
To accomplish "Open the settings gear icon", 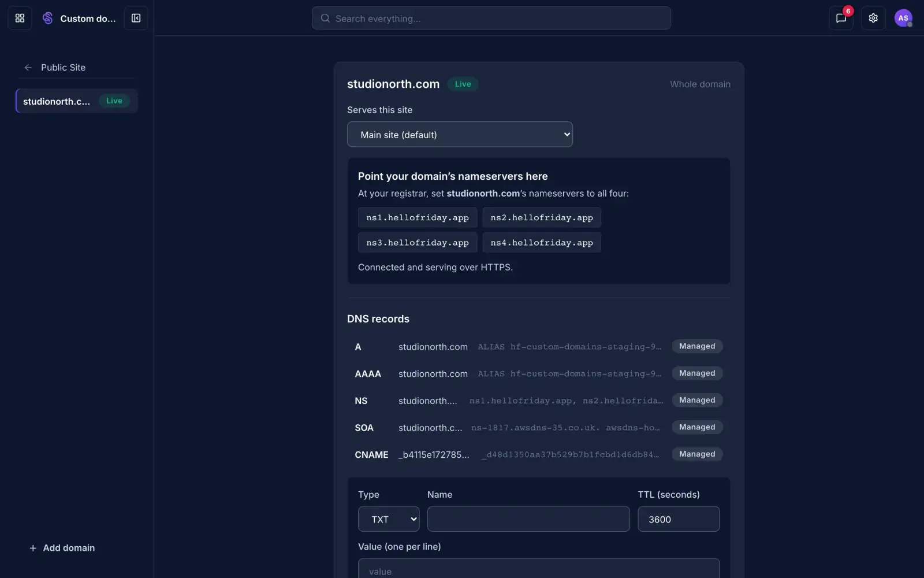I will tap(873, 18).
